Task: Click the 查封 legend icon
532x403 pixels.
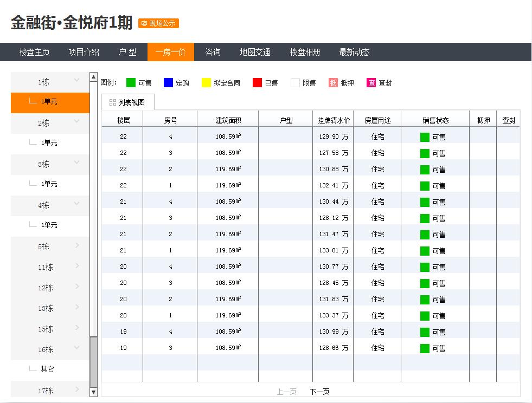Action: 371,83
